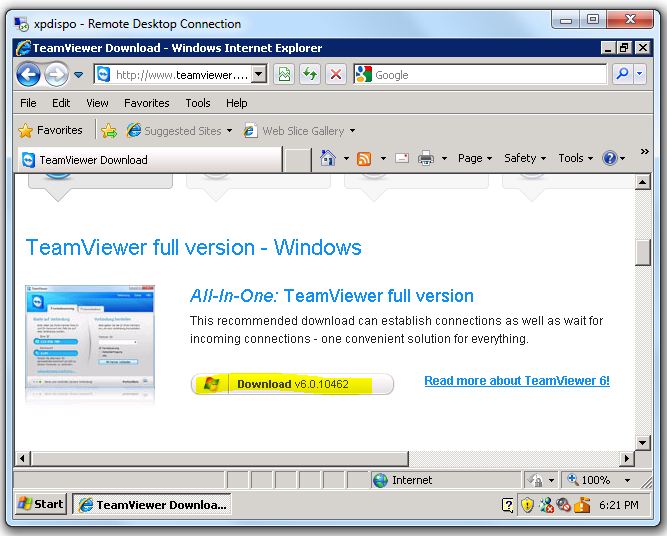Click the 6:21 PM clock
This screenshot has width=667, height=536.
point(619,505)
